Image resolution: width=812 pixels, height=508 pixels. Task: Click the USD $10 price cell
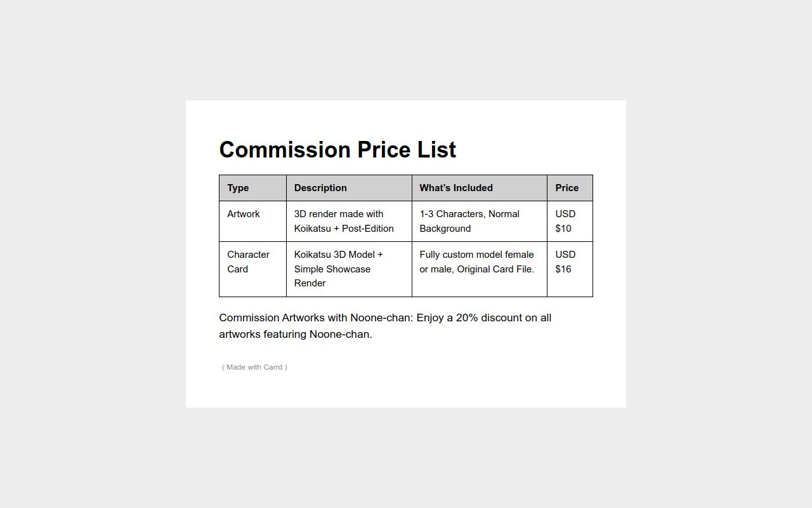click(x=565, y=221)
